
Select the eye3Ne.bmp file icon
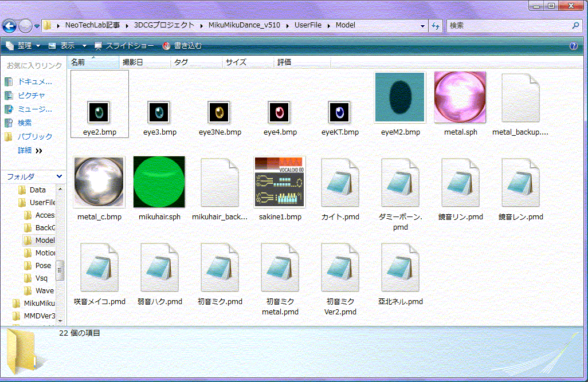[x=219, y=112]
